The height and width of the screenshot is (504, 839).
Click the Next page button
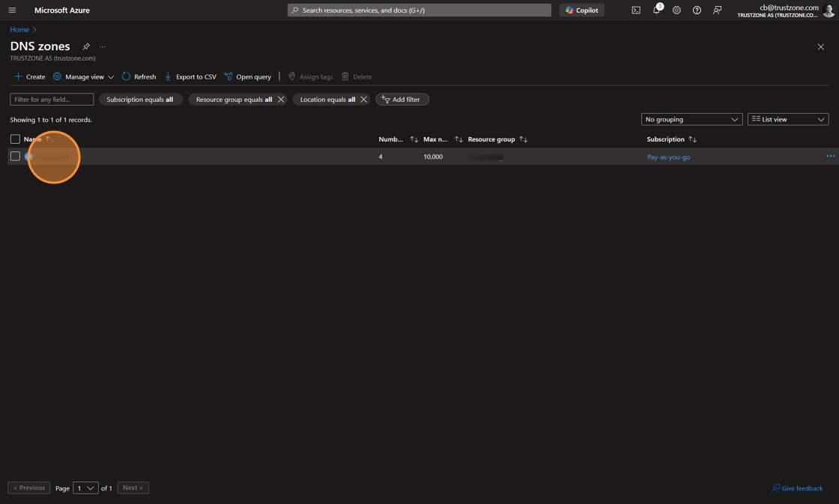pos(133,488)
